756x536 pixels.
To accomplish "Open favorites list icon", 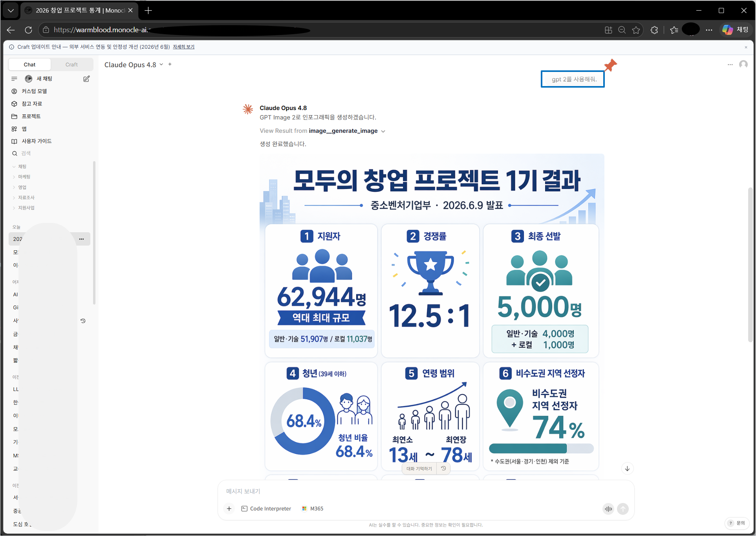I will click(674, 30).
